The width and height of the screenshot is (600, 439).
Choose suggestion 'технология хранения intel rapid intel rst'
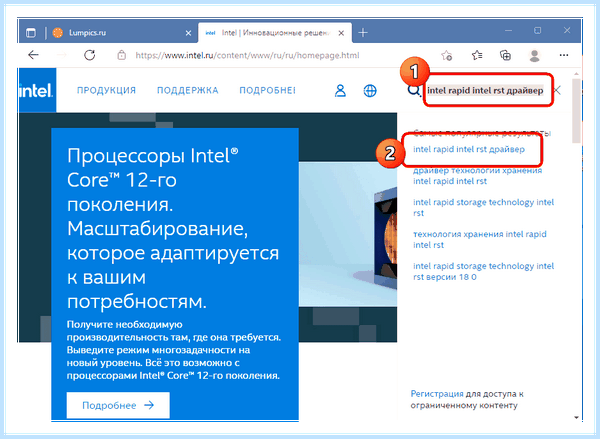[x=479, y=239]
